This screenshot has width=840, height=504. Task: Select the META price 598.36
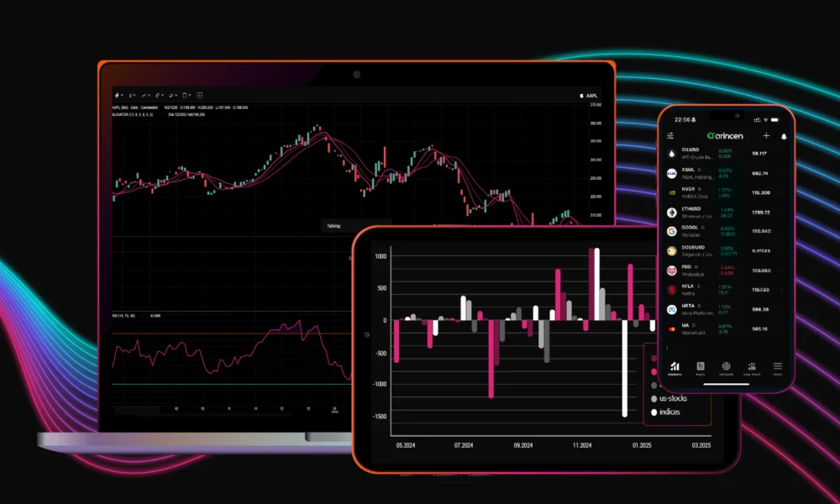point(760,310)
